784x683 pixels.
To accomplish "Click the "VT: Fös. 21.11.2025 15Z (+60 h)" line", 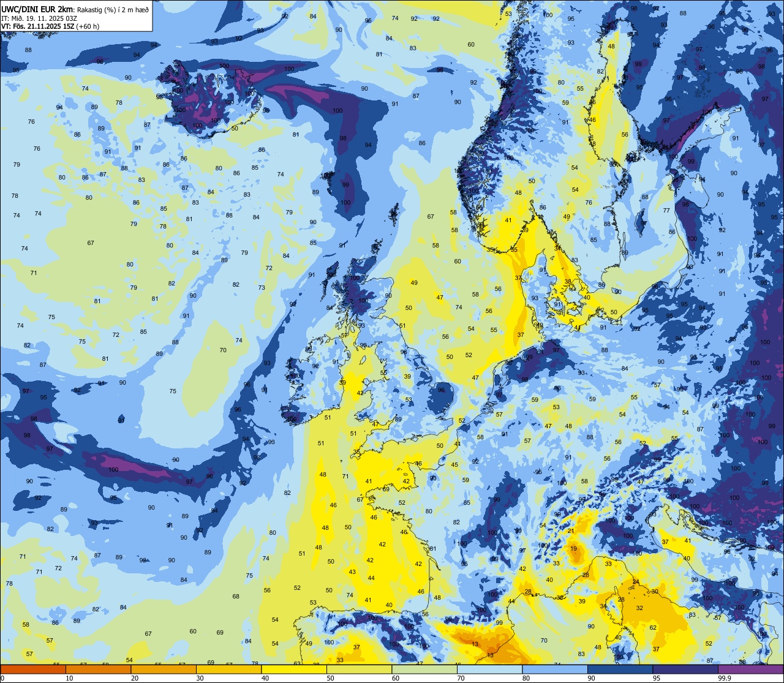I will click(50, 26).
